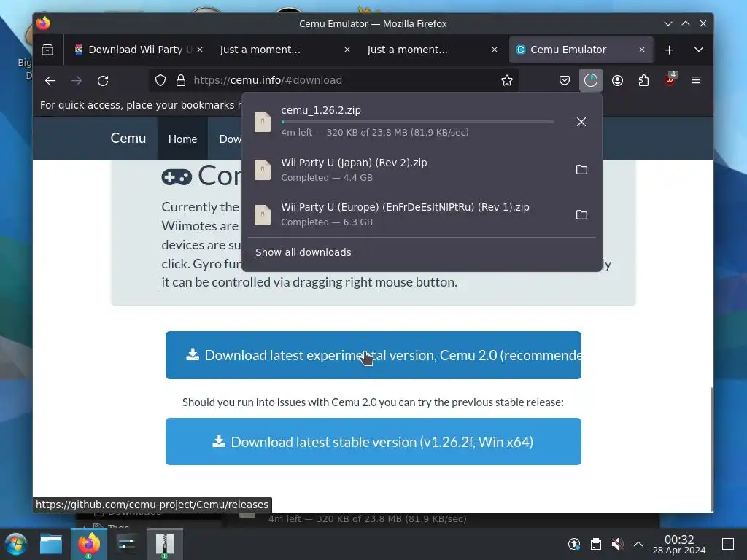
Task: Open the start menu launcher
Action: [x=16, y=544]
